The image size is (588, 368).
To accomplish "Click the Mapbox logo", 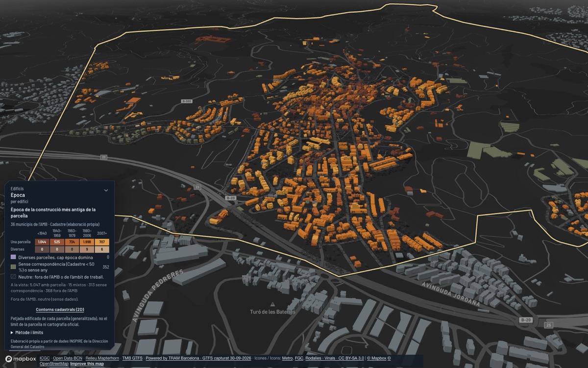I will 21,359.
